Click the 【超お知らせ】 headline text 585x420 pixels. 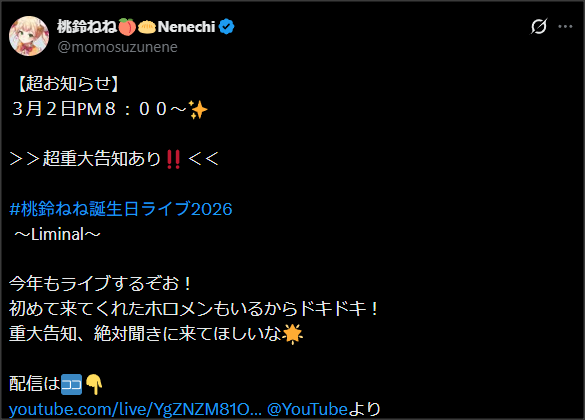point(68,84)
